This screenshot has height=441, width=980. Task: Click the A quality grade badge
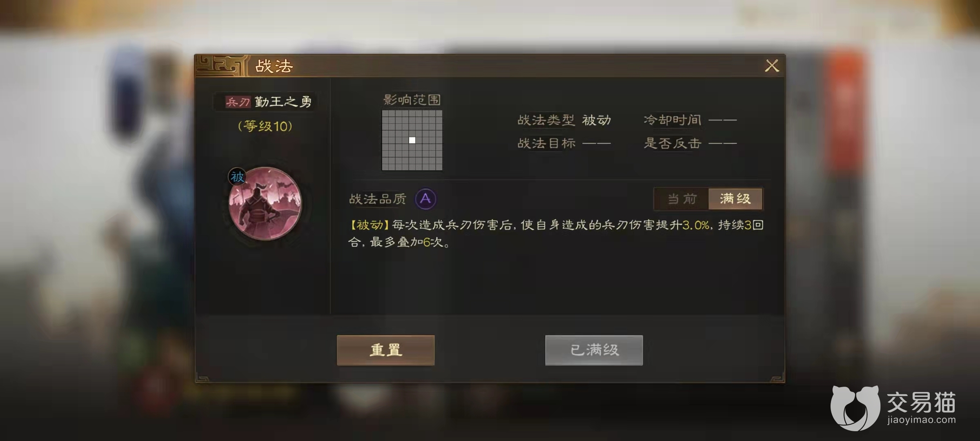[425, 199]
